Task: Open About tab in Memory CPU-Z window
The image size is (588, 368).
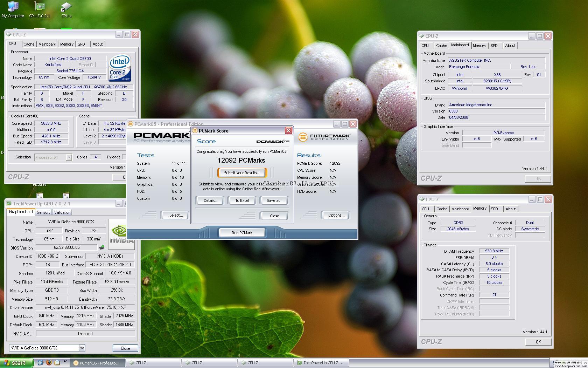Action: point(510,209)
